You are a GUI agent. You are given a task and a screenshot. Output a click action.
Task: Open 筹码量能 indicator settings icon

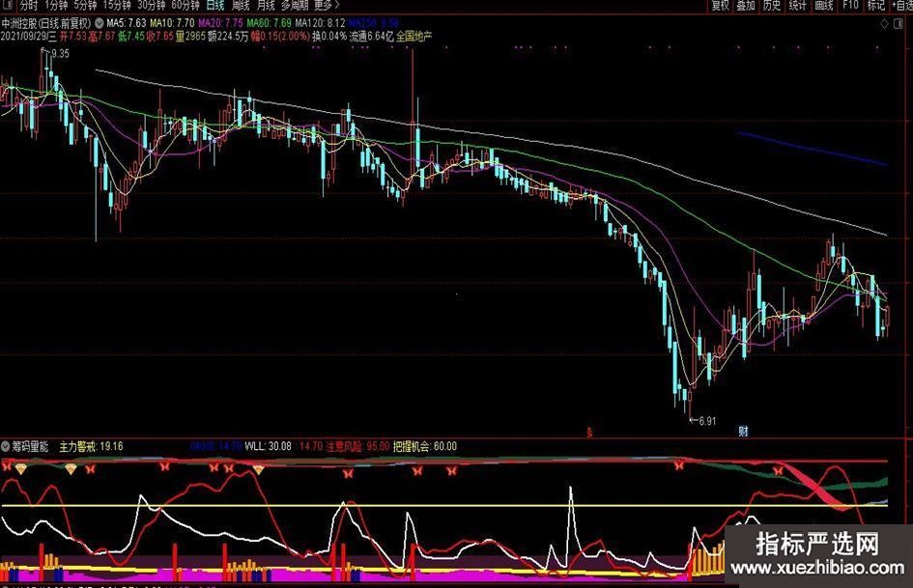coord(5,446)
